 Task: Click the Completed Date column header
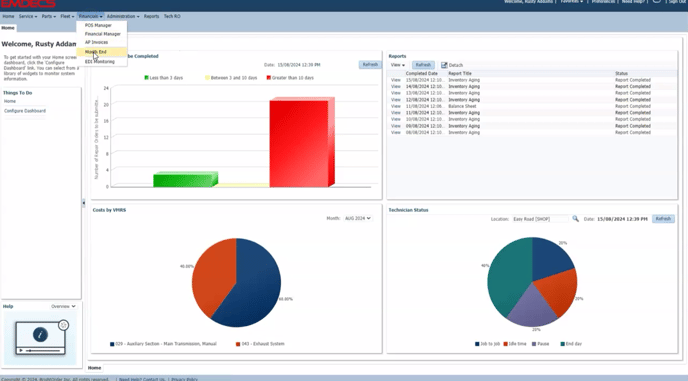[421, 73]
